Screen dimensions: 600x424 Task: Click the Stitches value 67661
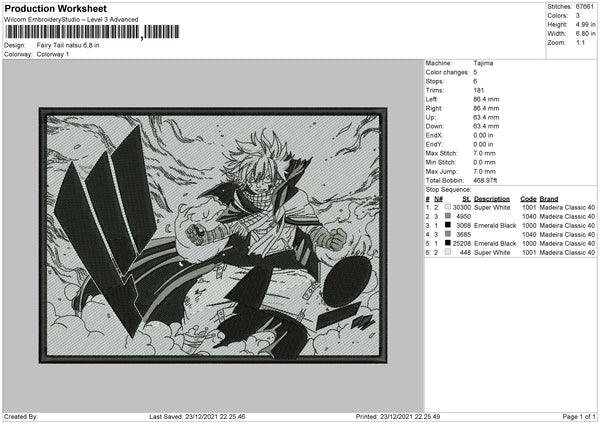coord(585,7)
